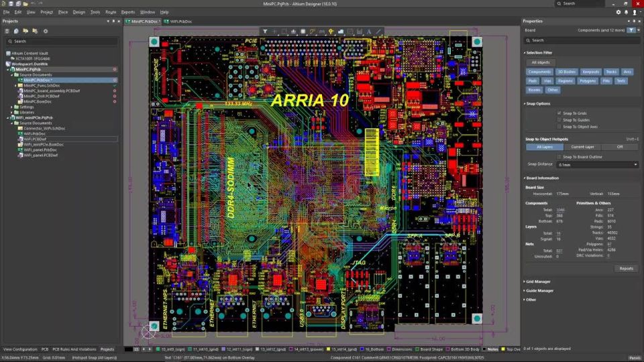Click the save icon in the quick access bar
This screenshot has width=644, height=362.
(x=11, y=4)
